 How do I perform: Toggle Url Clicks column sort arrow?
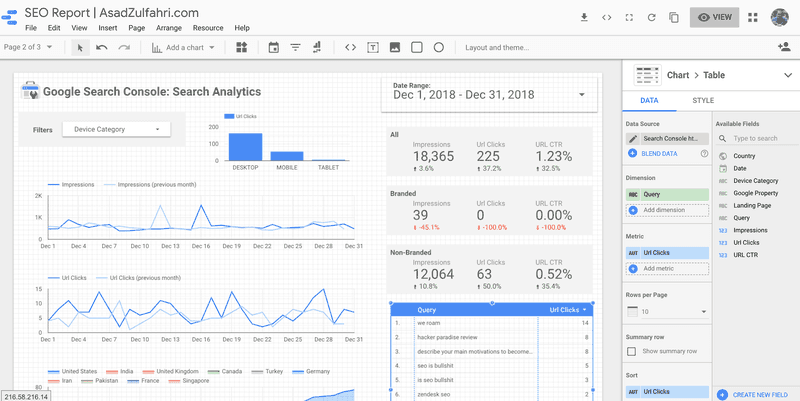click(584, 310)
